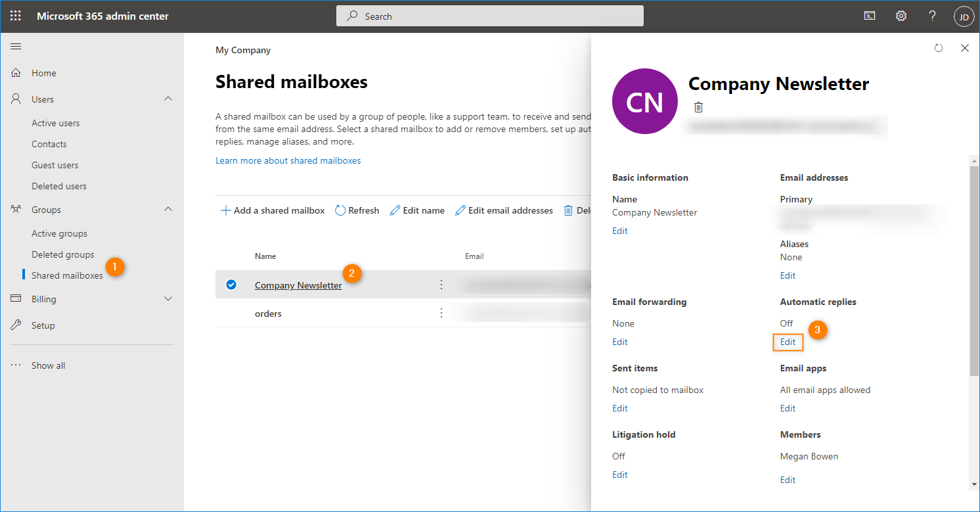Edit the Automatic replies setting

point(788,342)
